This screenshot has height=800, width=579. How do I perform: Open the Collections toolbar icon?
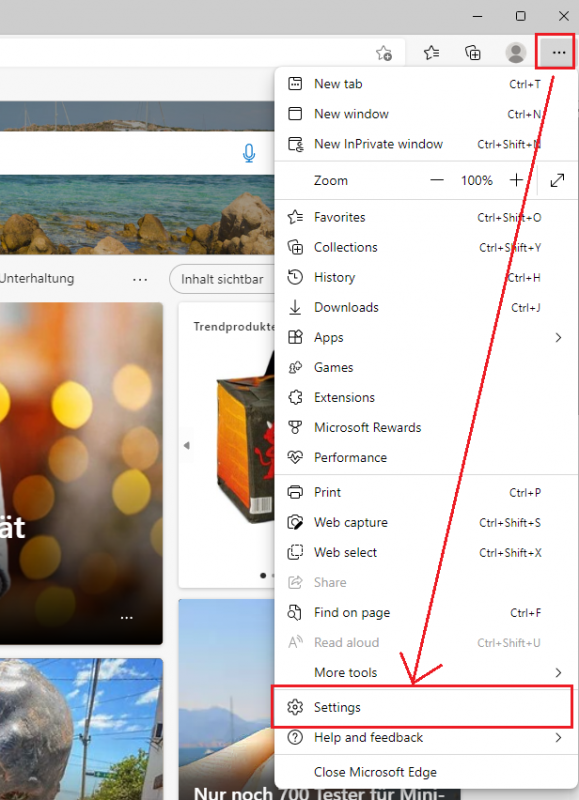tap(473, 52)
